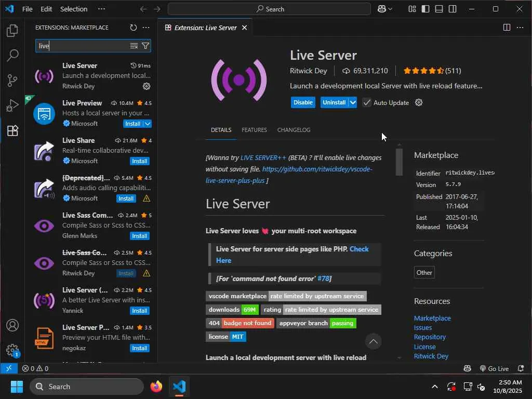
Task: Open the overflow menu in menu bar
Action: 101,9
